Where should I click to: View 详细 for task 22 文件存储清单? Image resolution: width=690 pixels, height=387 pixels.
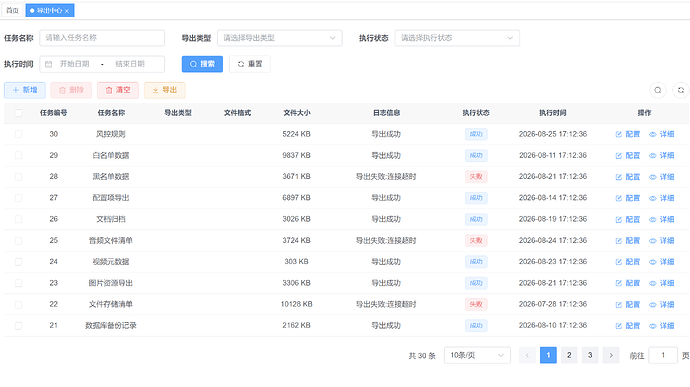661,305
